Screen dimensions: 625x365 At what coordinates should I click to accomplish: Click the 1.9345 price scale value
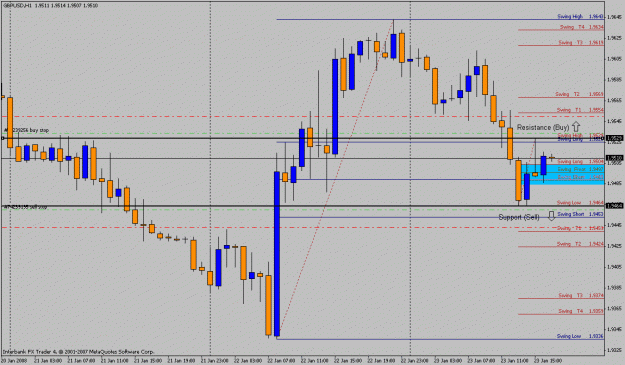[614, 329]
